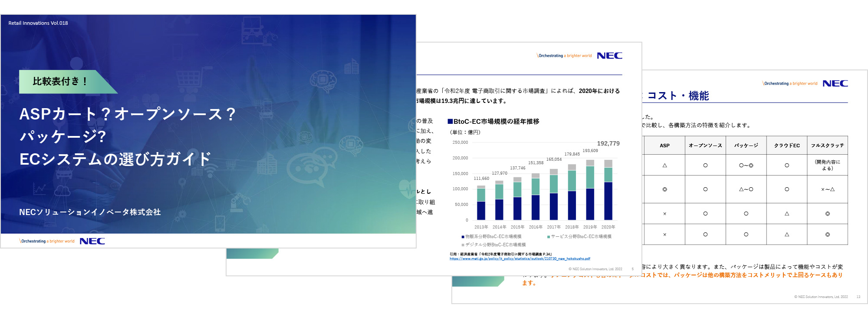Click the navy 物販系分野 legend square
The height and width of the screenshot is (318, 868).
tap(463, 237)
